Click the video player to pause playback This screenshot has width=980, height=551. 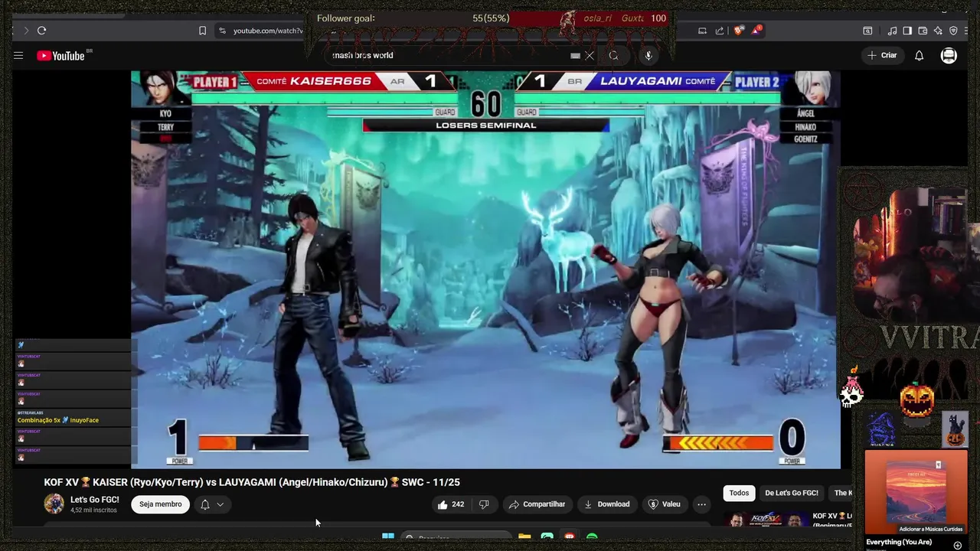tap(485, 269)
